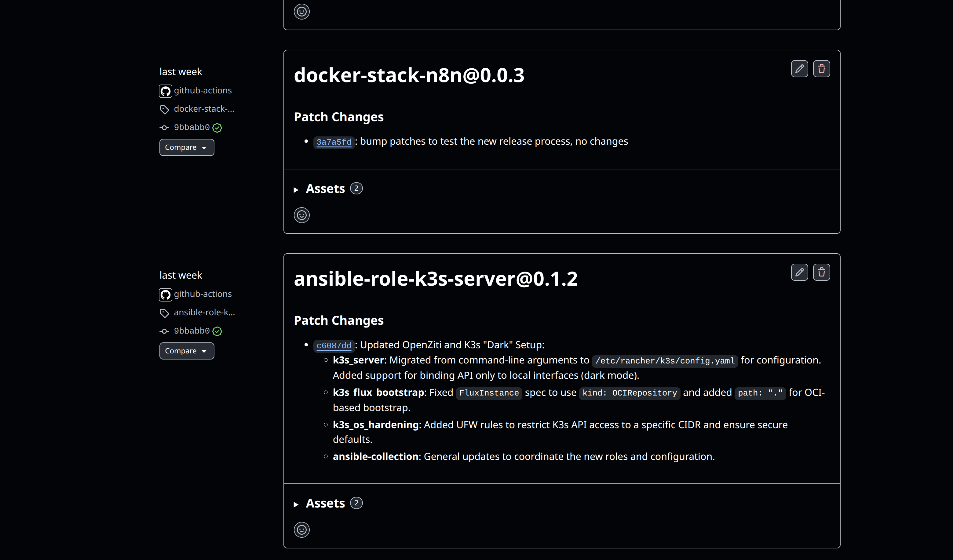The image size is (953, 560).
Task: Click the FluxInstance code text
Action: [x=489, y=393]
